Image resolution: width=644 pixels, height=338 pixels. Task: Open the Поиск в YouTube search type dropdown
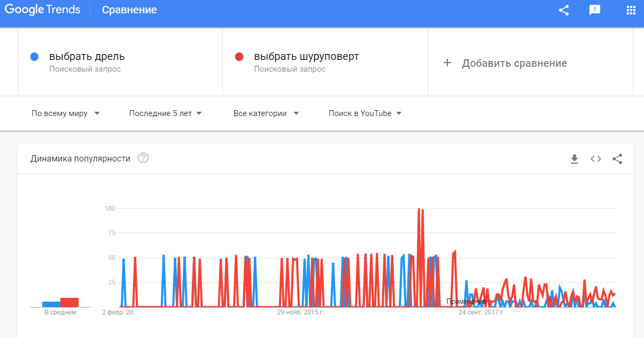tap(364, 113)
